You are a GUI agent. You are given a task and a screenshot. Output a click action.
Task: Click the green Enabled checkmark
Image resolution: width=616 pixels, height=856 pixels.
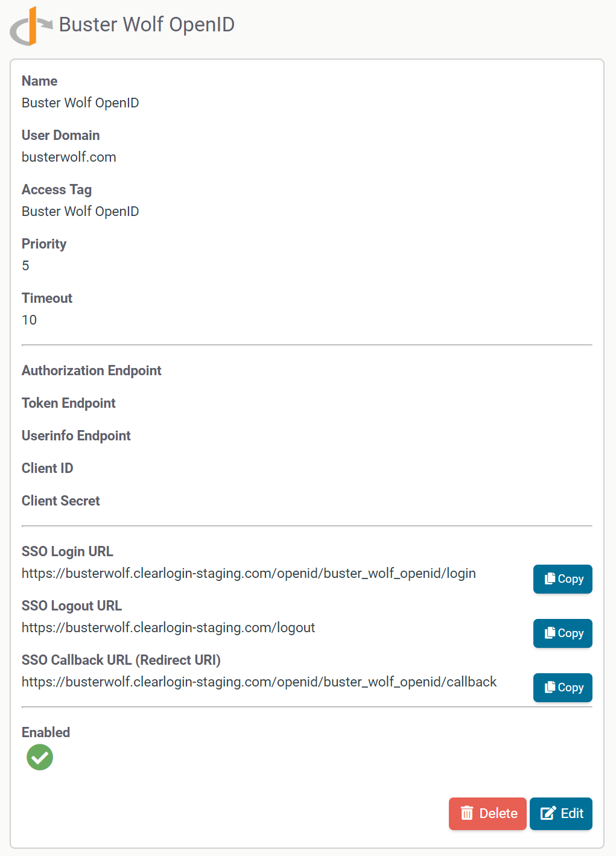[x=40, y=757]
